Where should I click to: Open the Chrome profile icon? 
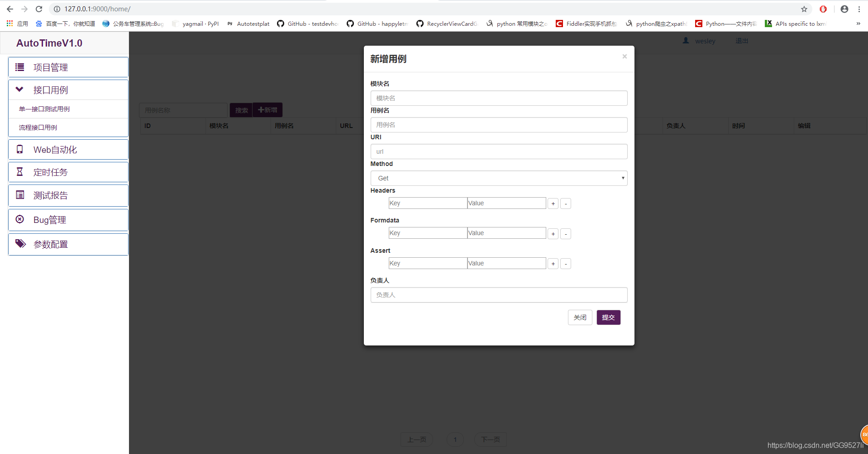pos(844,9)
